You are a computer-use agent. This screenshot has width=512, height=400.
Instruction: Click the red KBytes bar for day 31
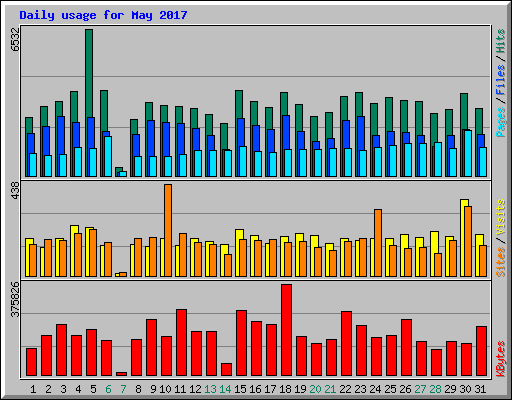pos(482,351)
